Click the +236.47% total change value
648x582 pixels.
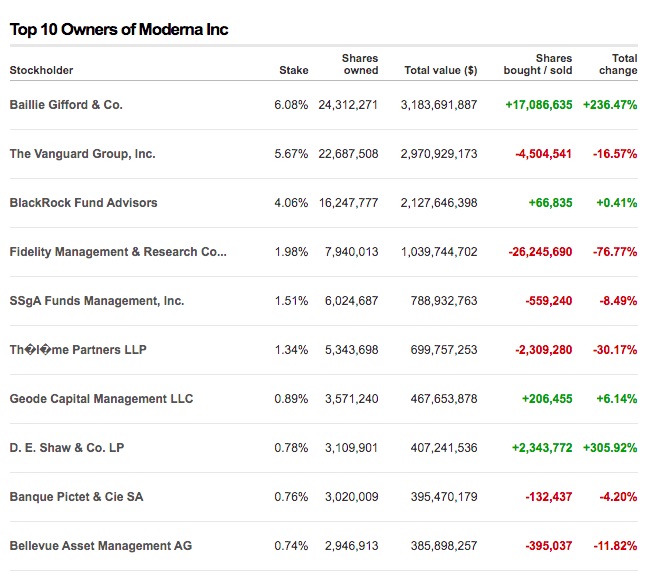610,105
